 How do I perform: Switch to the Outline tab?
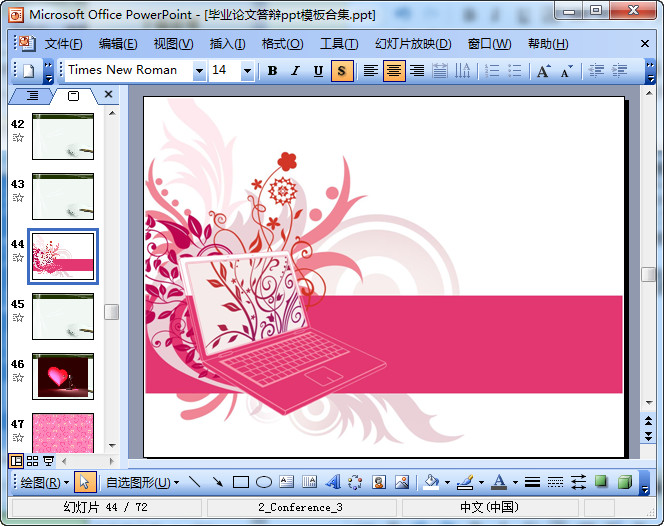pos(32,96)
